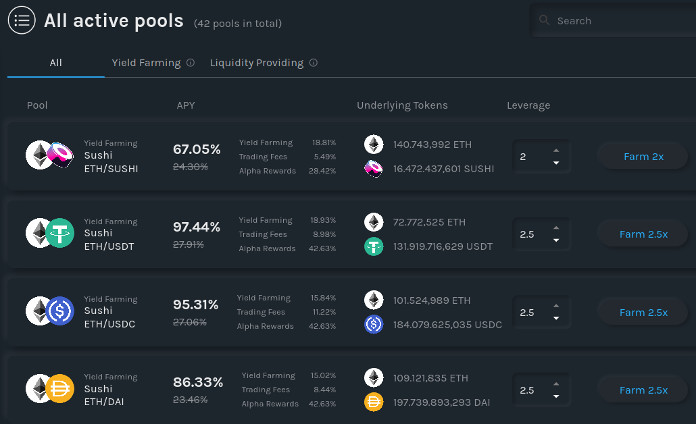The image size is (696, 424).
Task: Click the 97.44% APY value
Action: pyautogui.click(x=197, y=227)
